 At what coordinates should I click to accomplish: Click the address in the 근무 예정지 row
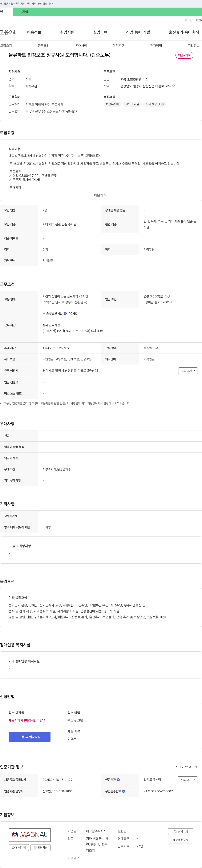(70, 371)
